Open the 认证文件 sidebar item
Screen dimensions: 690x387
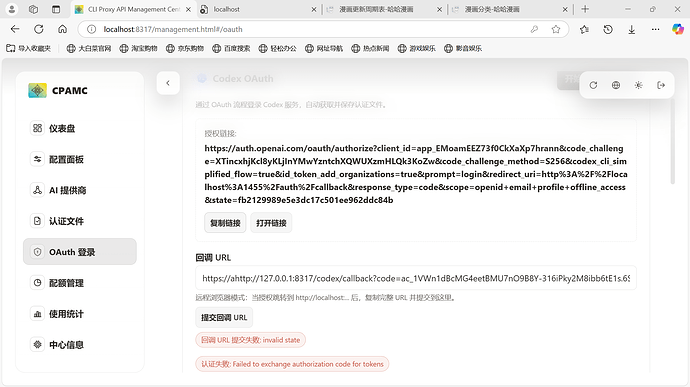[x=80, y=221]
